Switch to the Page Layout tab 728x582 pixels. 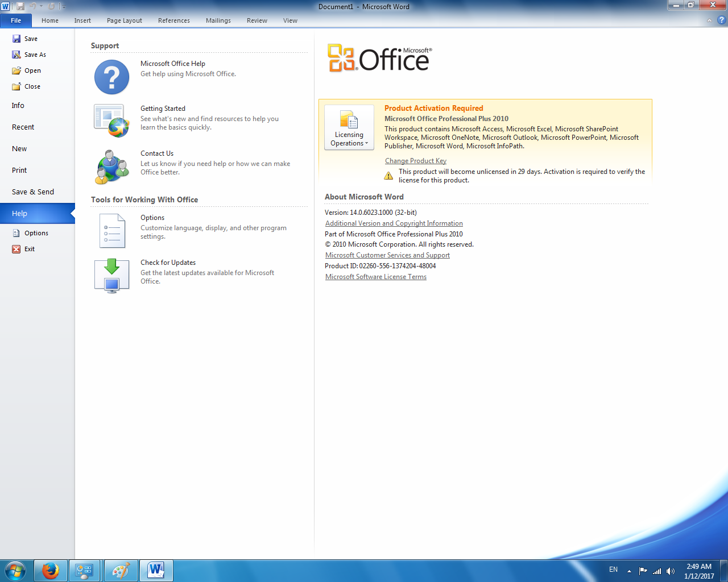click(125, 20)
